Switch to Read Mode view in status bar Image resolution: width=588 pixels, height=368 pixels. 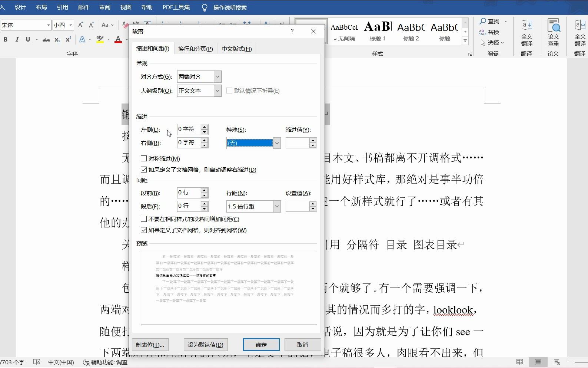[520, 362]
